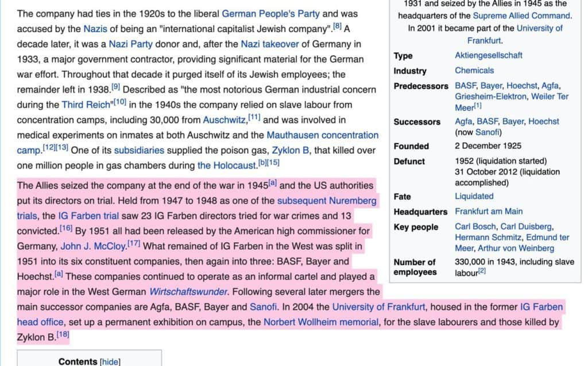Follow the Norbert Wollheim memorial link

(x=321, y=322)
